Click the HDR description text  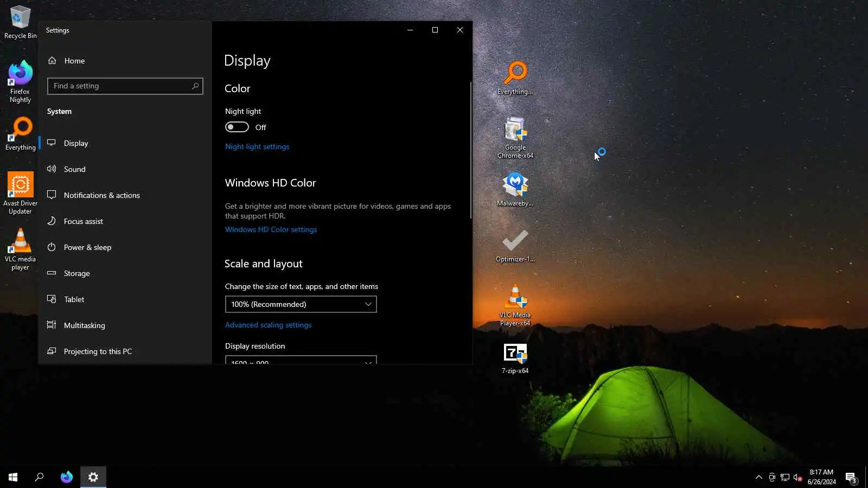tap(338, 211)
